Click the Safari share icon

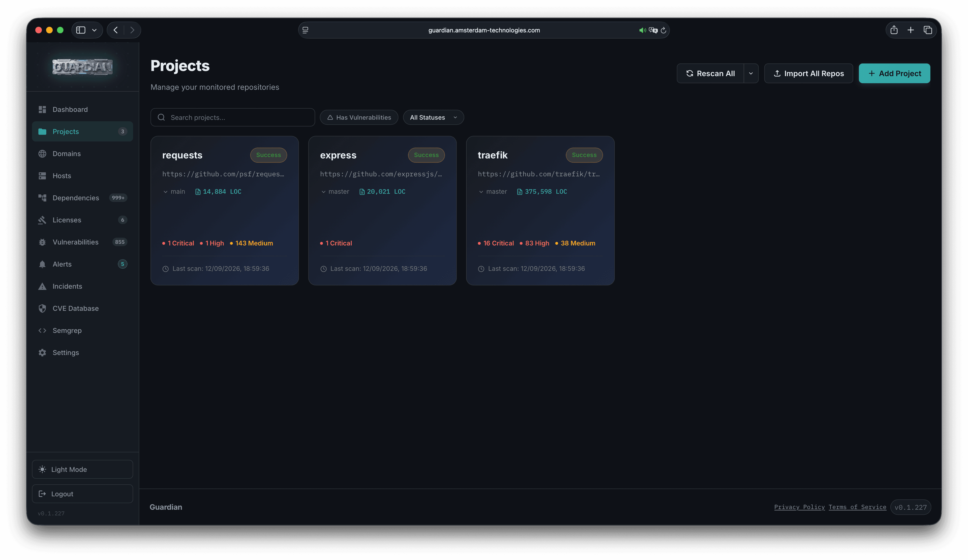point(894,30)
